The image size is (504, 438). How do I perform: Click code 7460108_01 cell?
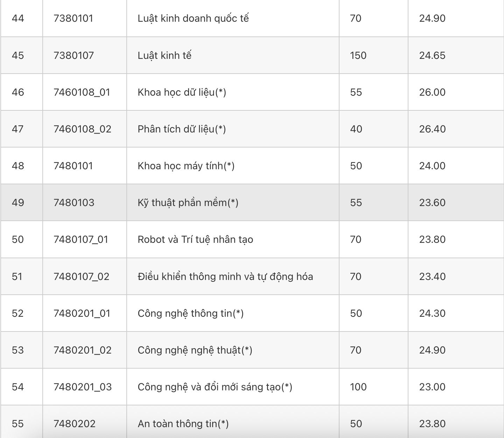pos(85,92)
